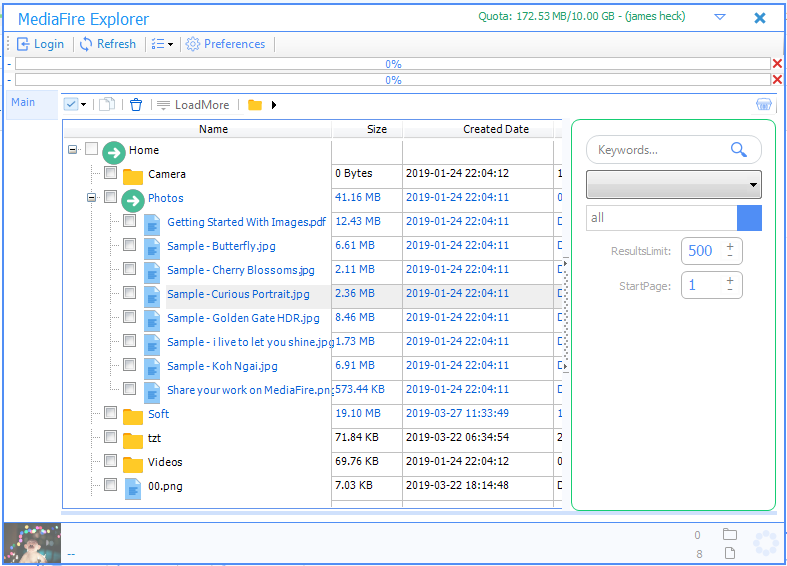Tick Sample - Golden Gate HDR.jpg checkbox

coord(129,316)
